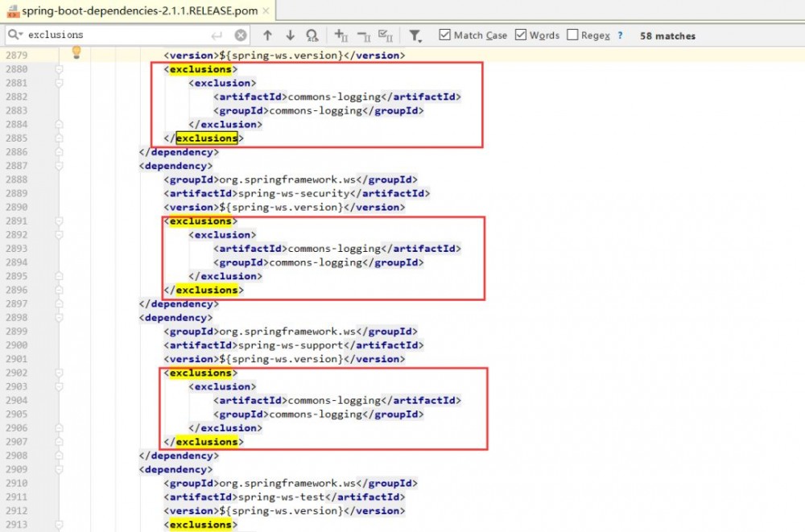Collapse the exclusions block at line 2913
This screenshot has width=805, height=532.
(x=59, y=525)
